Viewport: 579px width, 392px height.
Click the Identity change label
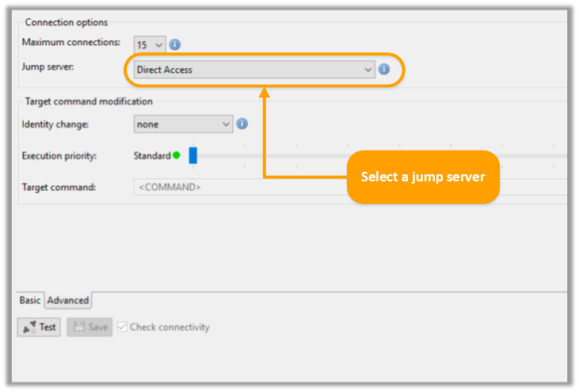55,124
